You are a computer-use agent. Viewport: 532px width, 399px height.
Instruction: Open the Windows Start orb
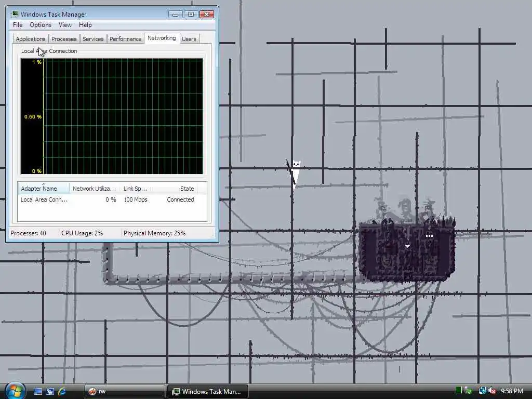click(x=15, y=391)
